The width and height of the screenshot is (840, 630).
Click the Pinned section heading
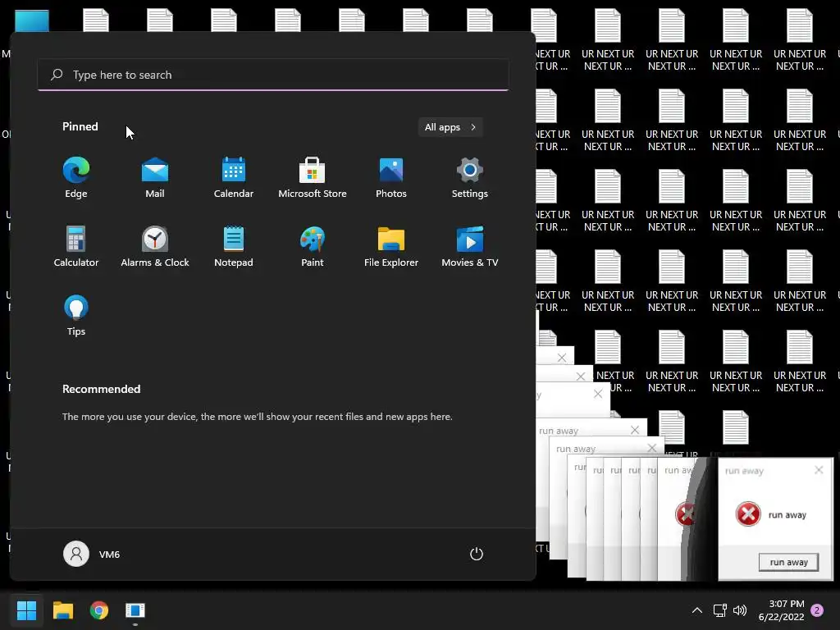click(x=80, y=126)
